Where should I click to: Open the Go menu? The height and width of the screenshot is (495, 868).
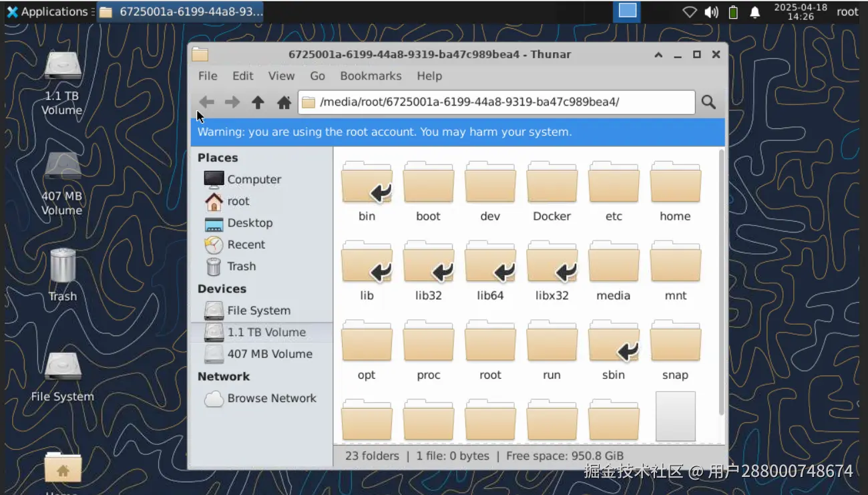317,75
